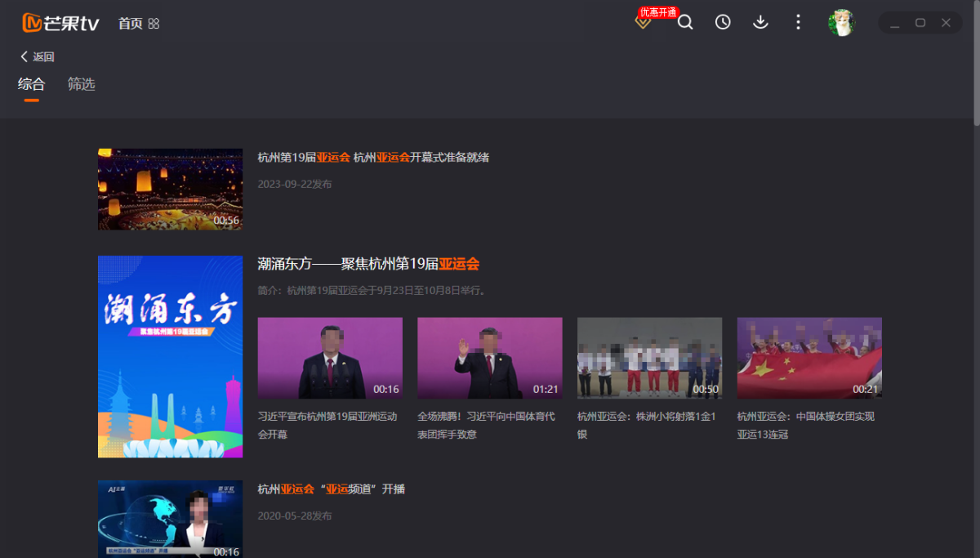The width and height of the screenshot is (980, 558).
Task: Open the grid icon beside 首页
Action: [x=154, y=24]
